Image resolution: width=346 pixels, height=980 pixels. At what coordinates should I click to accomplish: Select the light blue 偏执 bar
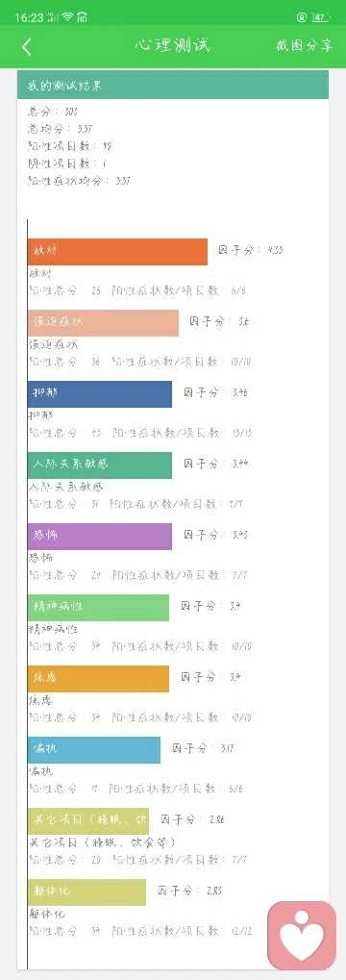(94, 750)
